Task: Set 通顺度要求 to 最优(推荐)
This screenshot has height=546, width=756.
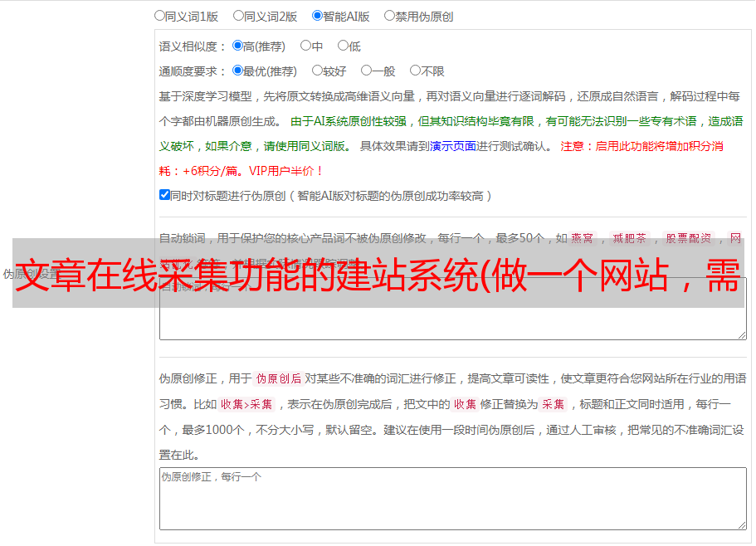Action: (237, 71)
